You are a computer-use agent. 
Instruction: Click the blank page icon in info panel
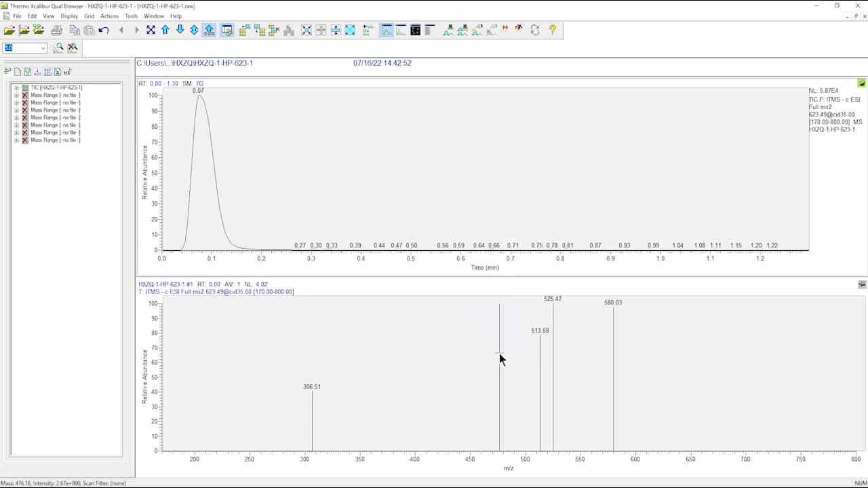pyautogui.click(x=18, y=71)
